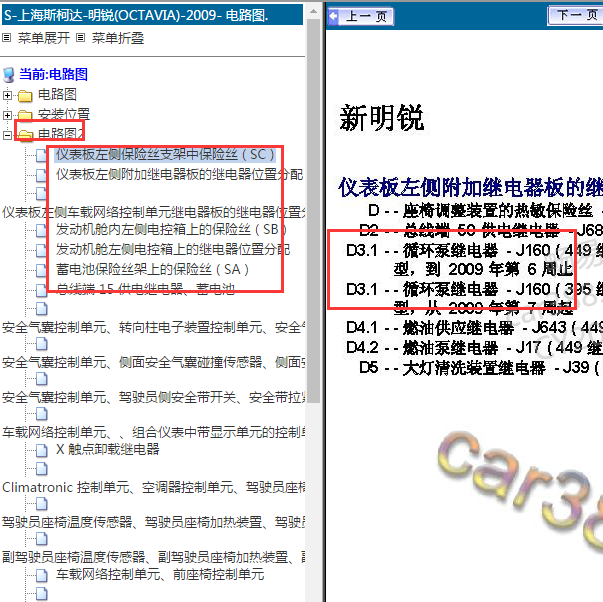Click page icon beside 车载网络控制单元、前座椅控制单元
603x602 pixels.
pos(42,576)
